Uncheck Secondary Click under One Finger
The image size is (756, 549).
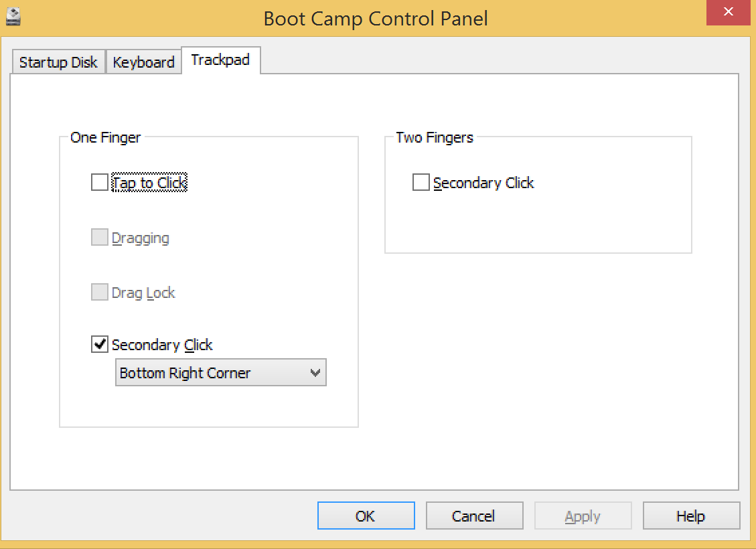coord(99,344)
